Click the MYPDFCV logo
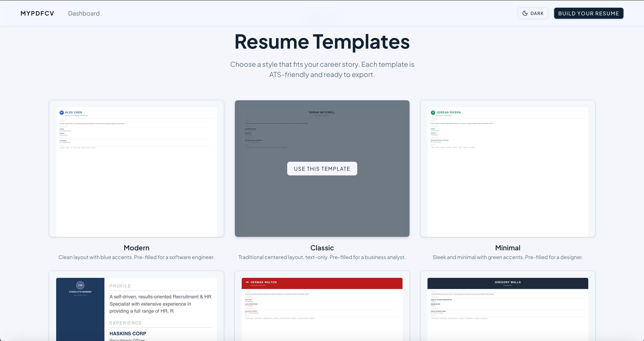 pyautogui.click(x=37, y=13)
